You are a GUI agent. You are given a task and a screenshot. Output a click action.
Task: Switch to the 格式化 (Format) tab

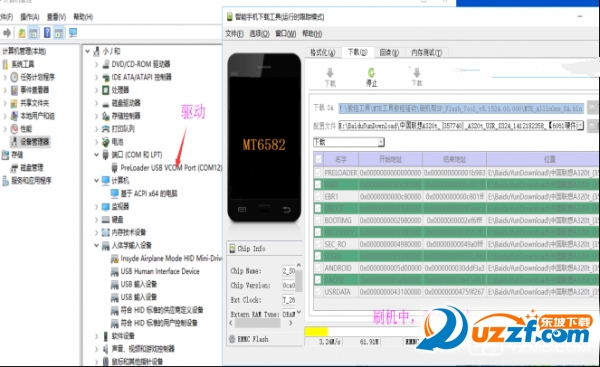323,52
